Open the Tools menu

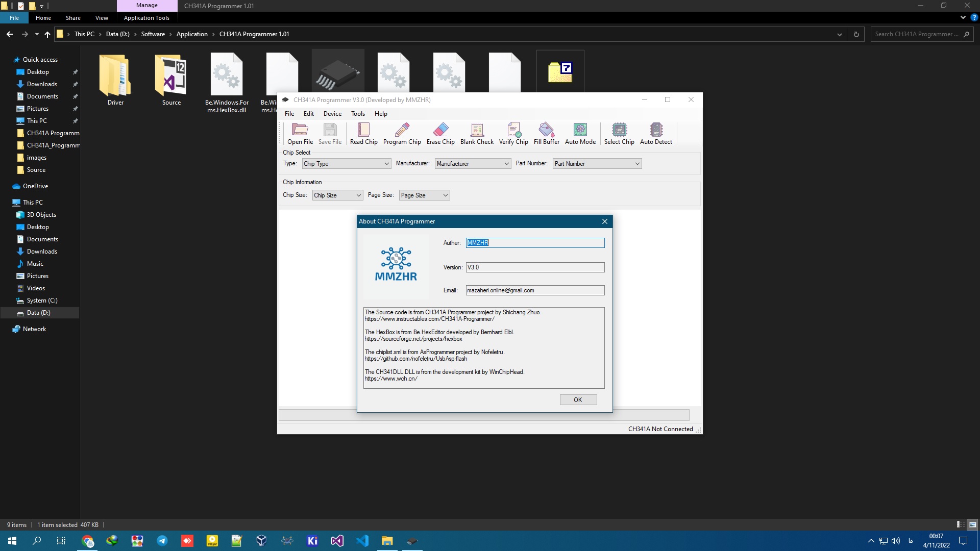tap(358, 114)
